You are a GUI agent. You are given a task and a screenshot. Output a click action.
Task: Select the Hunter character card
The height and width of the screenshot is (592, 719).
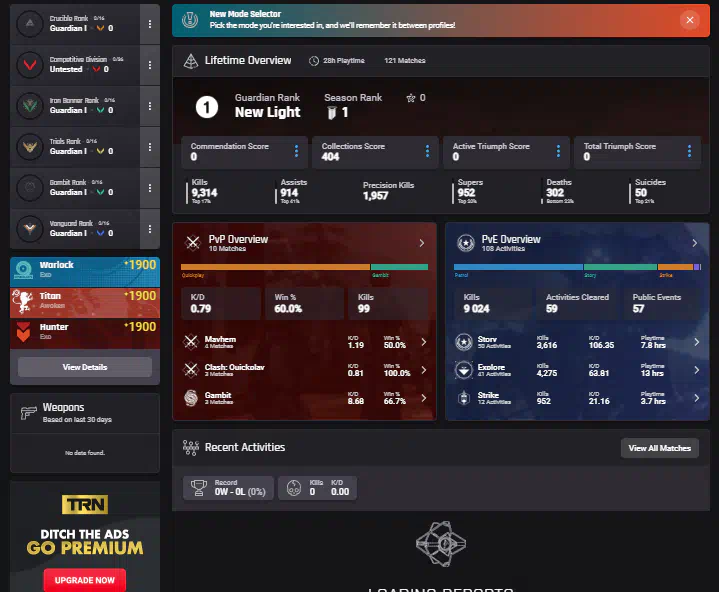(x=85, y=333)
